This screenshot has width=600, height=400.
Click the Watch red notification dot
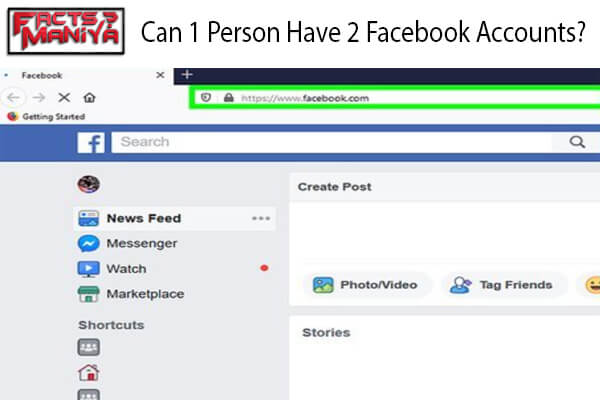click(x=264, y=268)
